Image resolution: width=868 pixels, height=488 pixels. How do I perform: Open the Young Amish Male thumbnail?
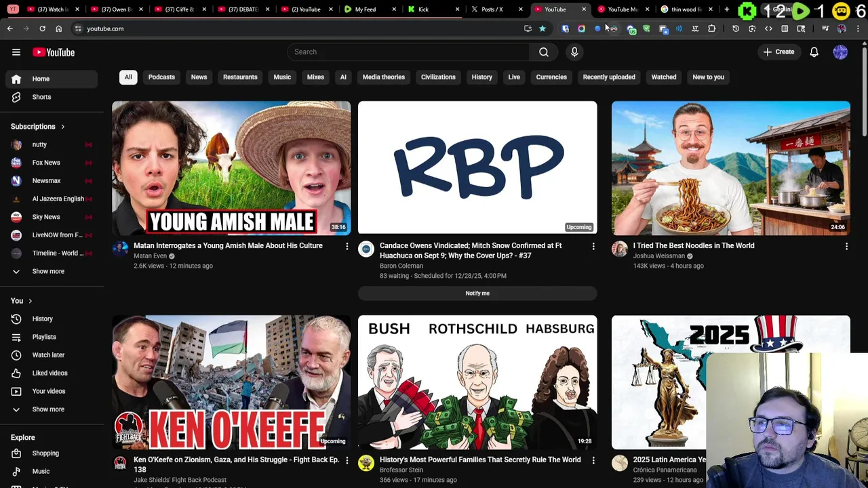(x=231, y=168)
